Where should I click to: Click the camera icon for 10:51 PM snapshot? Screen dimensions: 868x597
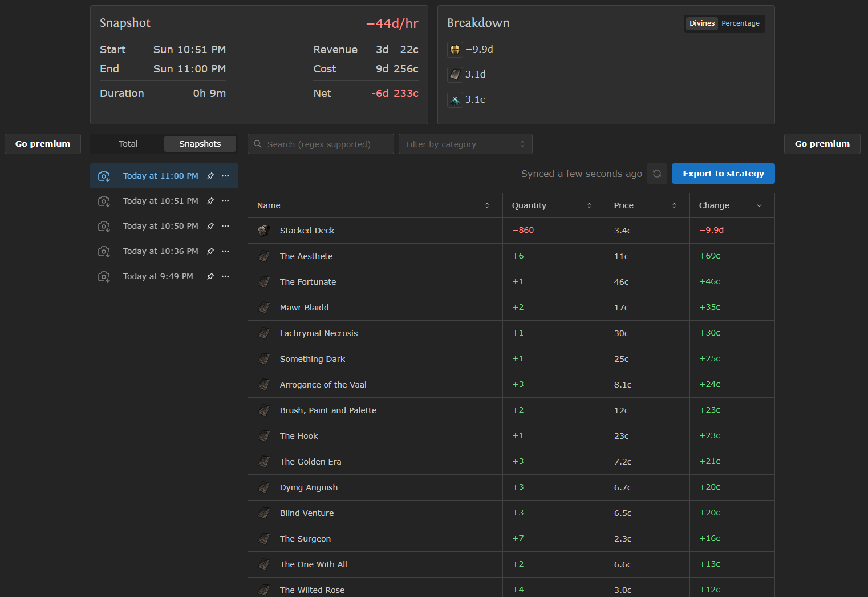tap(104, 201)
